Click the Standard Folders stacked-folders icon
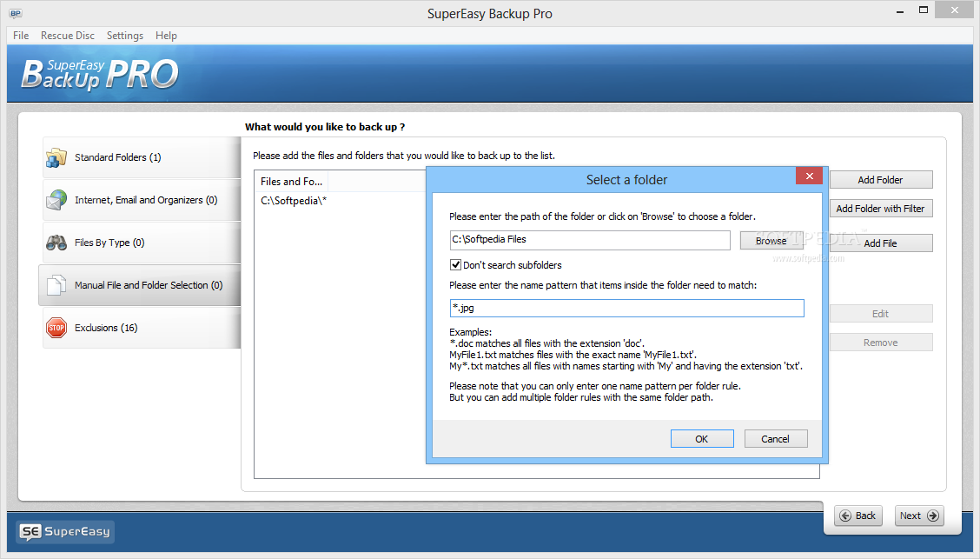 (x=56, y=157)
